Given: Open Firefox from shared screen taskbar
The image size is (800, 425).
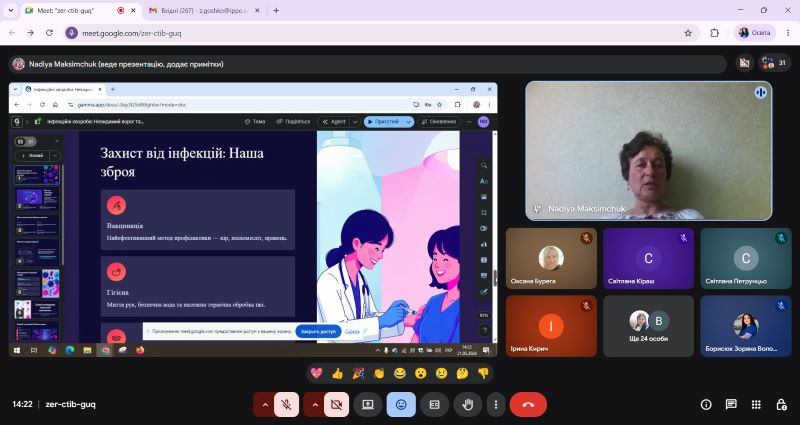Looking at the screenshot, I should 140,350.
